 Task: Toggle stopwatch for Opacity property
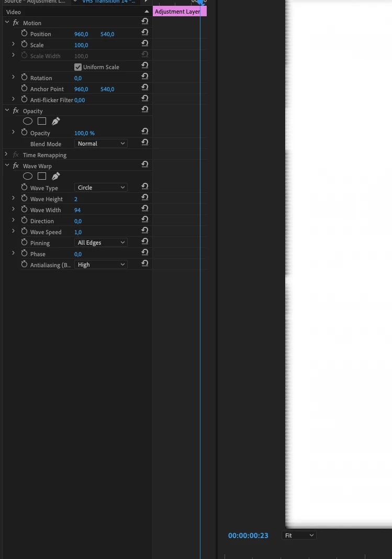point(24,133)
